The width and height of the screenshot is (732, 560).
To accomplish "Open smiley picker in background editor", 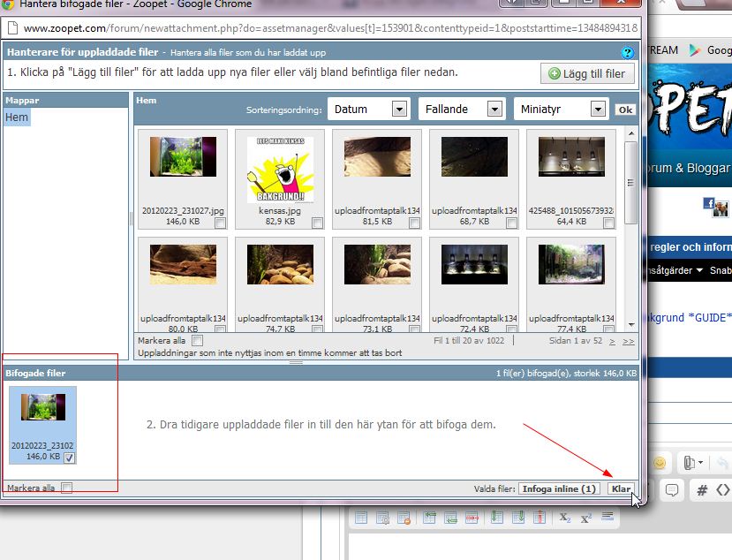I will (x=660, y=463).
